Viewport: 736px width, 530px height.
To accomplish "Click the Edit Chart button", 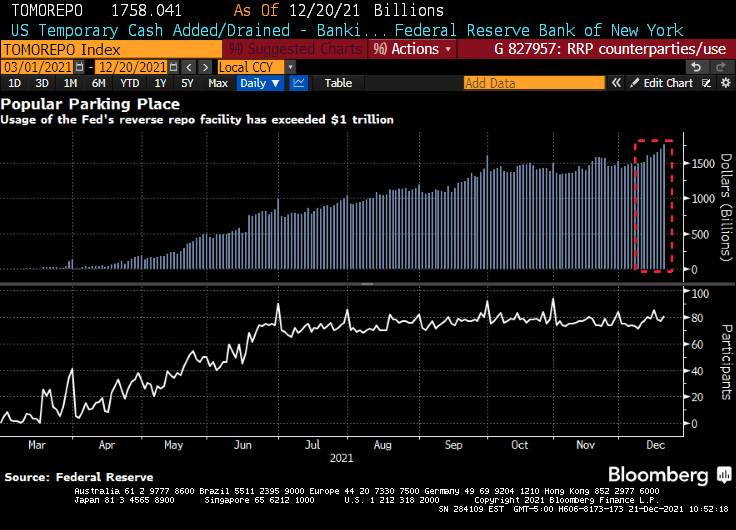I will pyautogui.click(x=667, y=83).
